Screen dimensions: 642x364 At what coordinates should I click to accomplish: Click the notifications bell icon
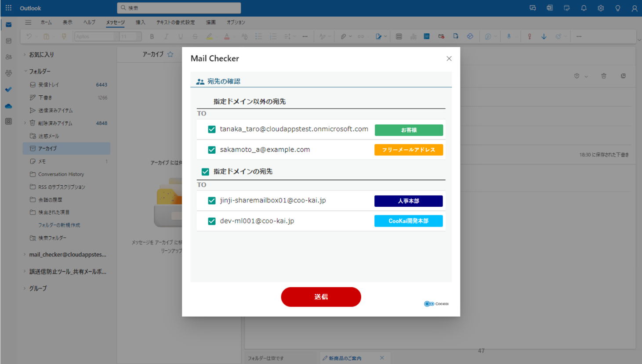584,8
